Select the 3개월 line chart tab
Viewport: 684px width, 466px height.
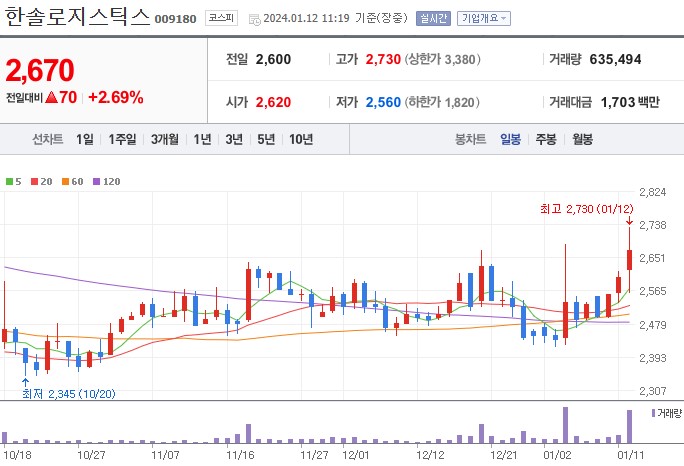point(164,139)
